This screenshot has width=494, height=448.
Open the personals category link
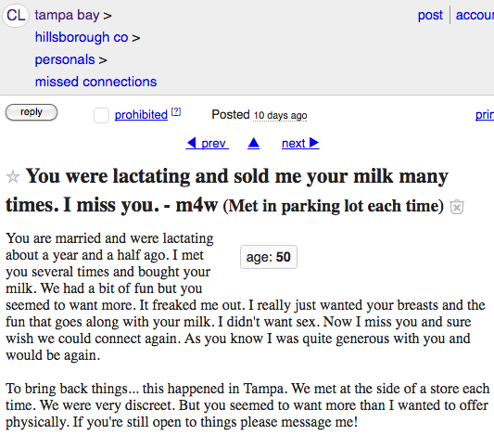(x=65, y=59)
